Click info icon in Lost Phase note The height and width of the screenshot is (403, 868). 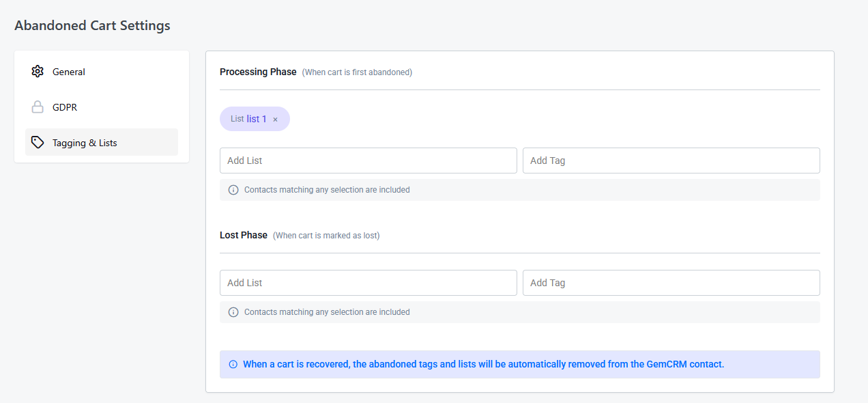click(233, 312)
